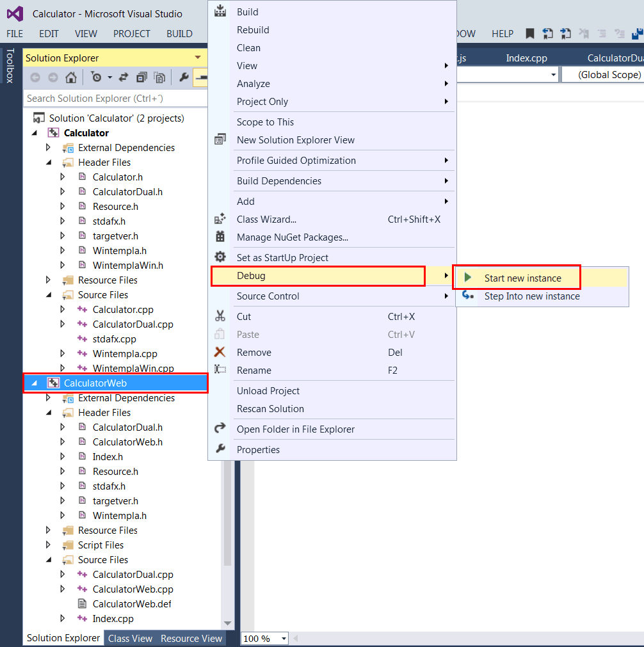644x647 pixels.
Task: Click the Rename icon in context menu
Action: coord(220,369)
